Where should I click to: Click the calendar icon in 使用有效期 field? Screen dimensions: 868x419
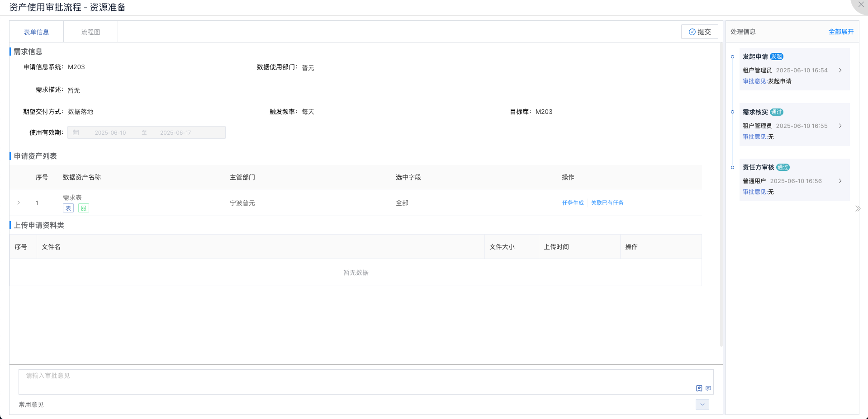coord(76,132)
